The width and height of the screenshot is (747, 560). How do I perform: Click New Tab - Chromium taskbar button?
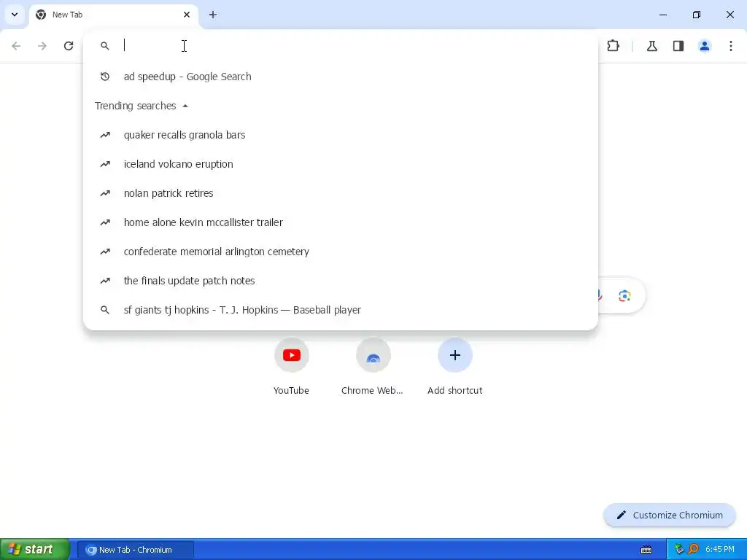[x=135, y=550]
